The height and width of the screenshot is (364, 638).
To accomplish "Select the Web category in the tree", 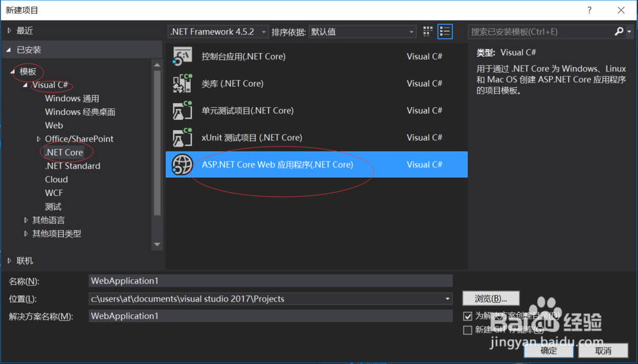I will click(x=54, y=126).
